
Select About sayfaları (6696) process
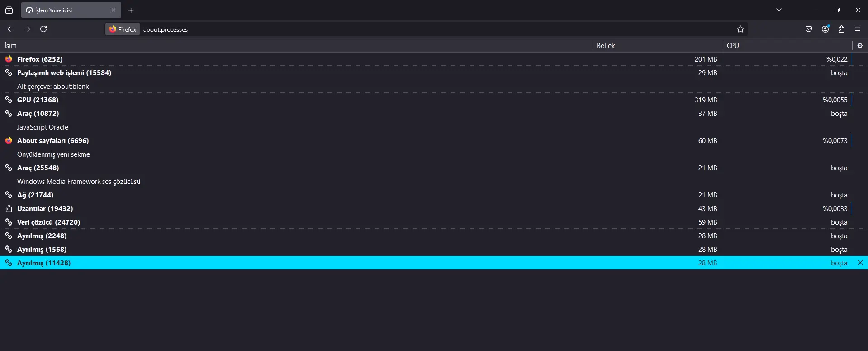click(x=434, y=140)
